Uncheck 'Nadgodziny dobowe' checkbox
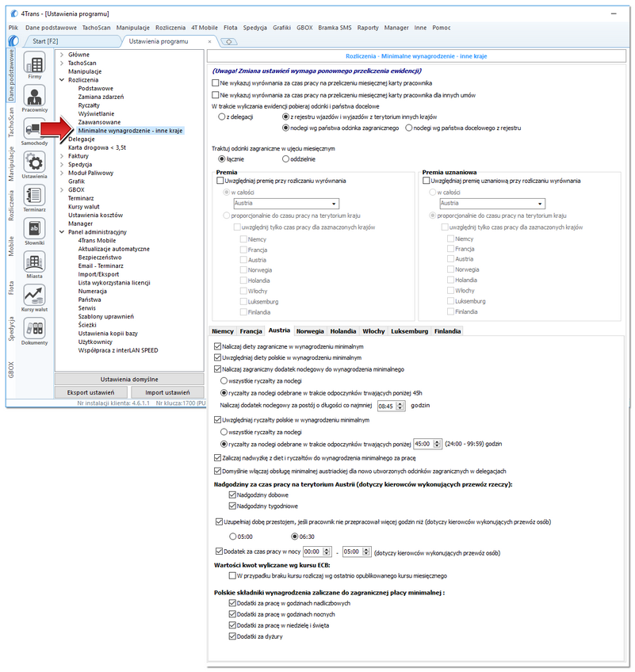The image size is (635, 672). (232, 495)
